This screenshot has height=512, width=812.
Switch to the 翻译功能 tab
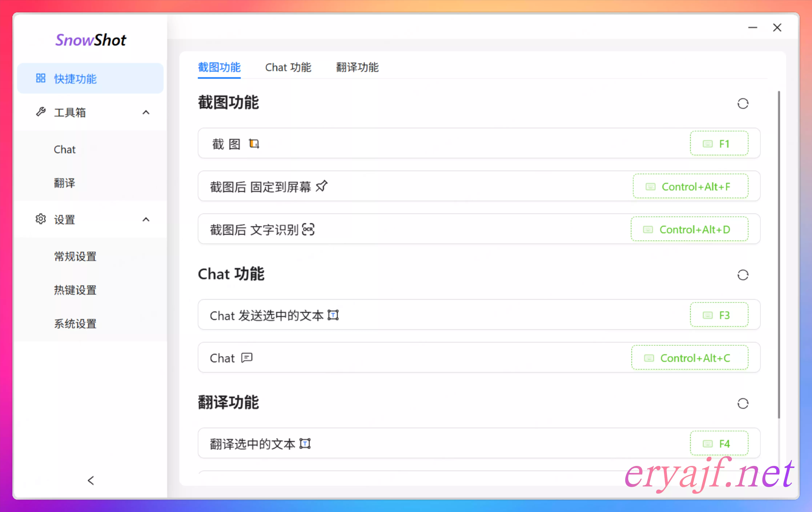pyautogui.click(x=357, y=67)
